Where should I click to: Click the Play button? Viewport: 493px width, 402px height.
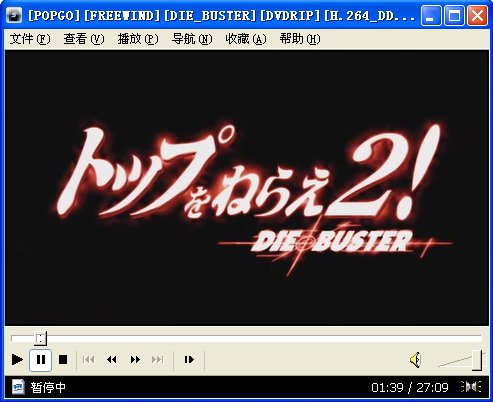(17, 360)
